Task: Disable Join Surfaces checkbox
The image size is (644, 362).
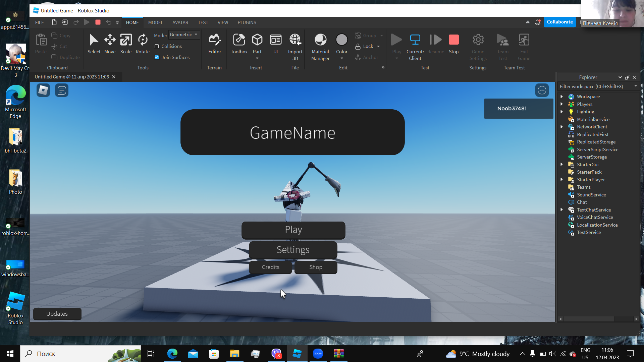Action: coord(157,57)
